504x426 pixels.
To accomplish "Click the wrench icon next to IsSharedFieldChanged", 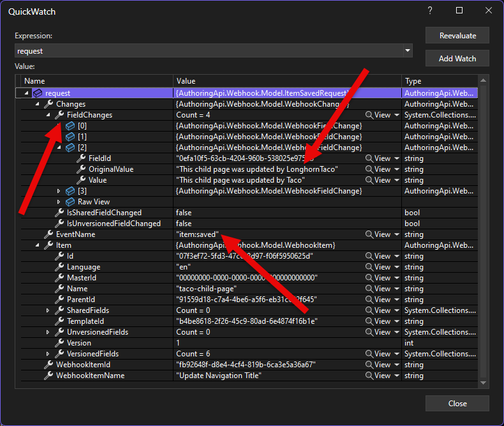I will 59,213.
